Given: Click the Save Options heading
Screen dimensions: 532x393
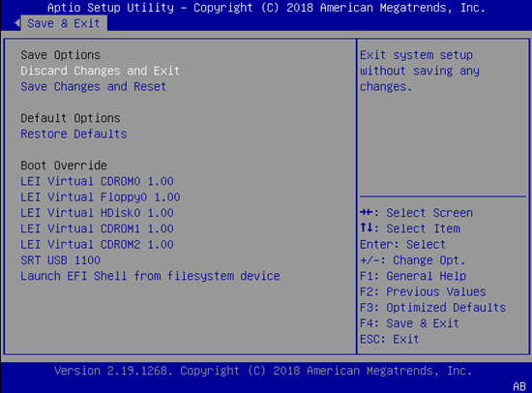Looking at the screenshot, I should tap(60, 55).
